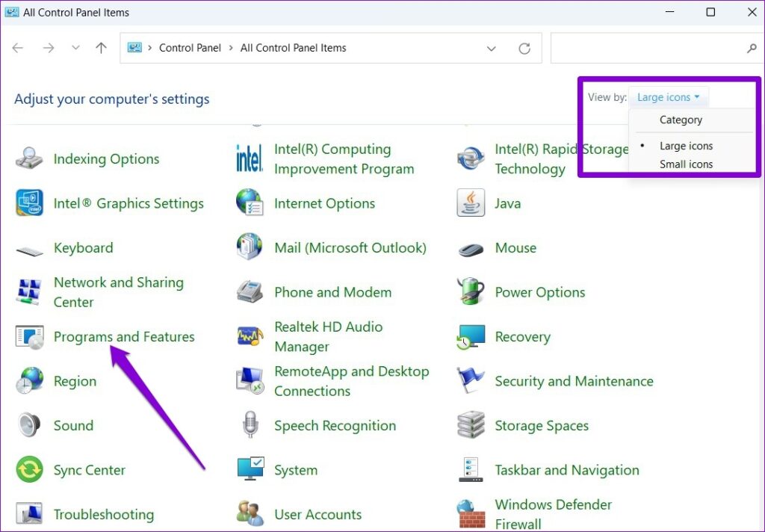Expand the back navigation history chevron
This screenshot has width=765, height=532.
tap(75, 47)
